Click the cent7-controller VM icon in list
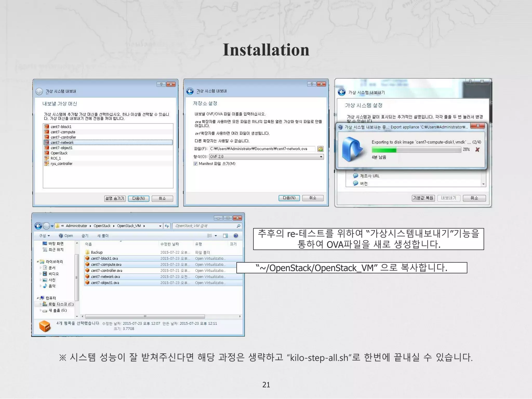 tap(47, 137)
